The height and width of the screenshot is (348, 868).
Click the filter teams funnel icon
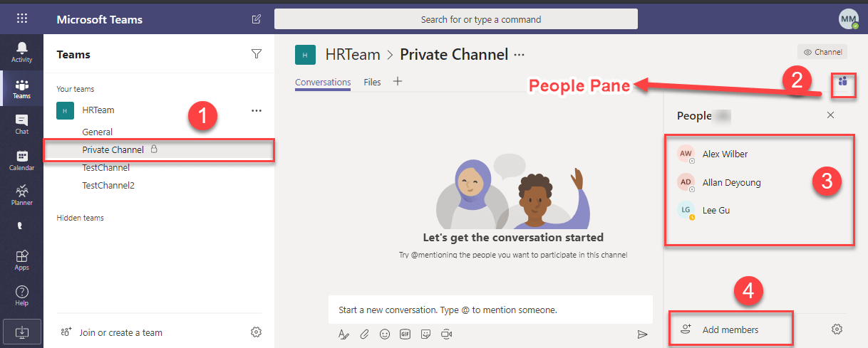[257, 54]
